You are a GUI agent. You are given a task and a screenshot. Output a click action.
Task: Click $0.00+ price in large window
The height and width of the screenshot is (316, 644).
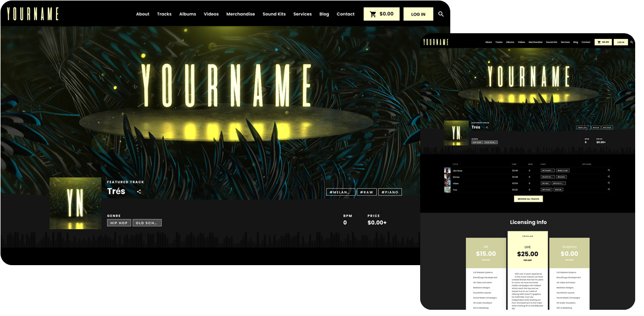coord(377,223)
